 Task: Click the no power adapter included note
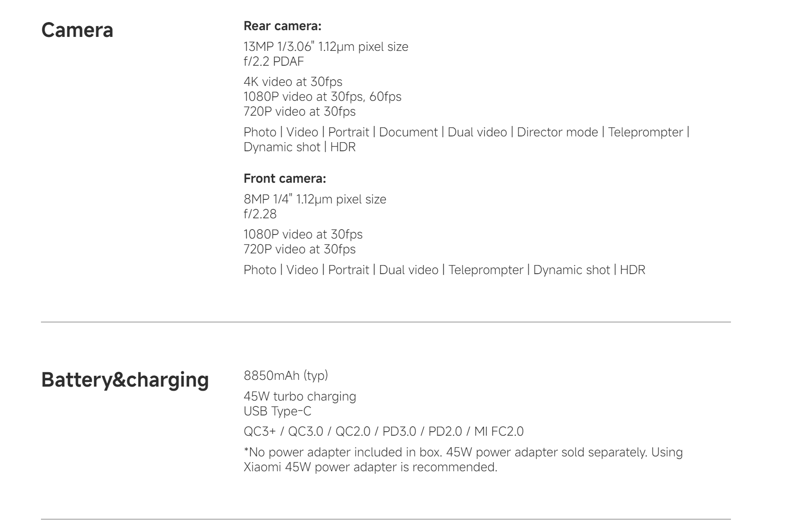463,460
